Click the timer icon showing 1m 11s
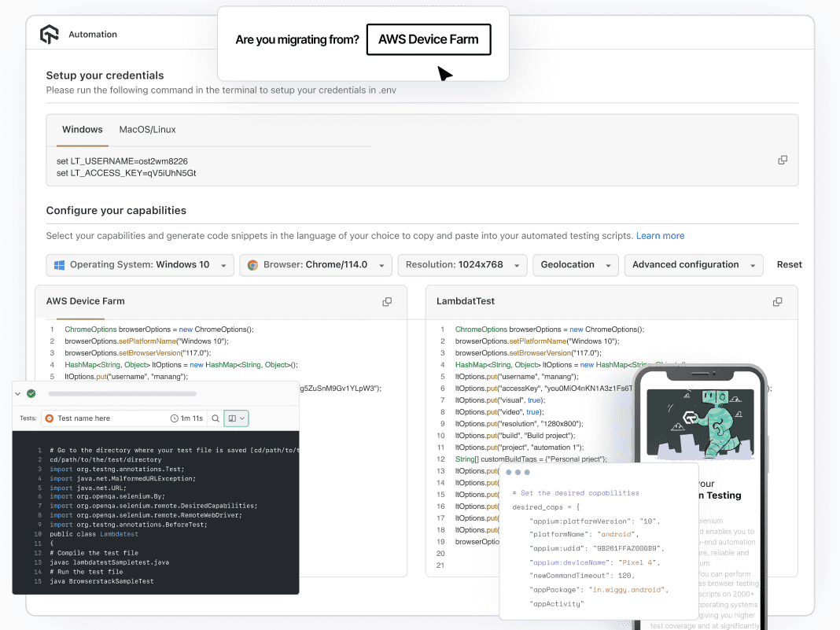This screenshot has width=840, height=630. coord(176,418)
